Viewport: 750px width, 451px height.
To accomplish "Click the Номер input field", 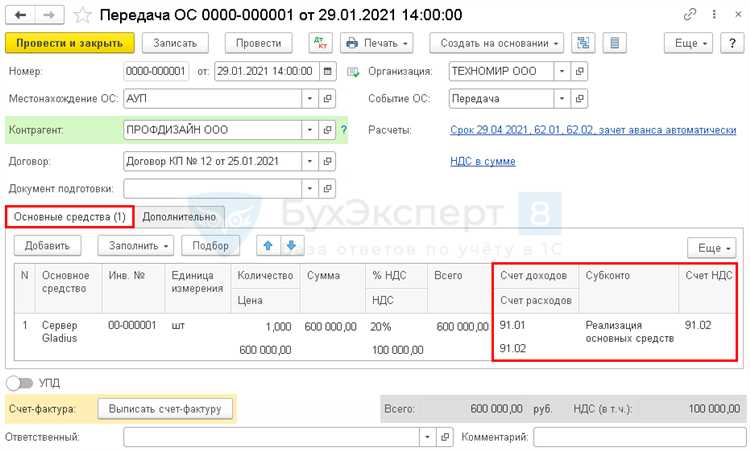I will (156, 71).
